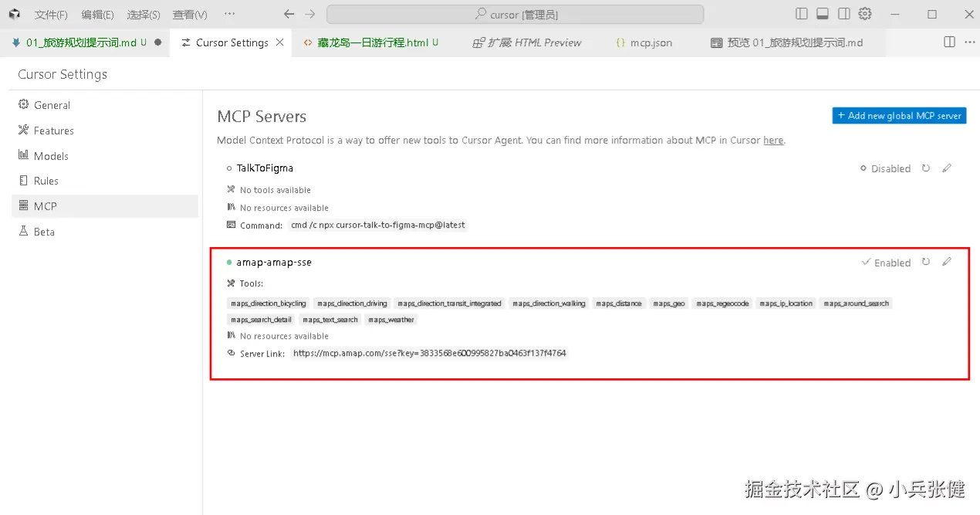Open Models settings section
Image resolution: width=980 pixels, height=515 pixels.
click(x=105, y=156)
